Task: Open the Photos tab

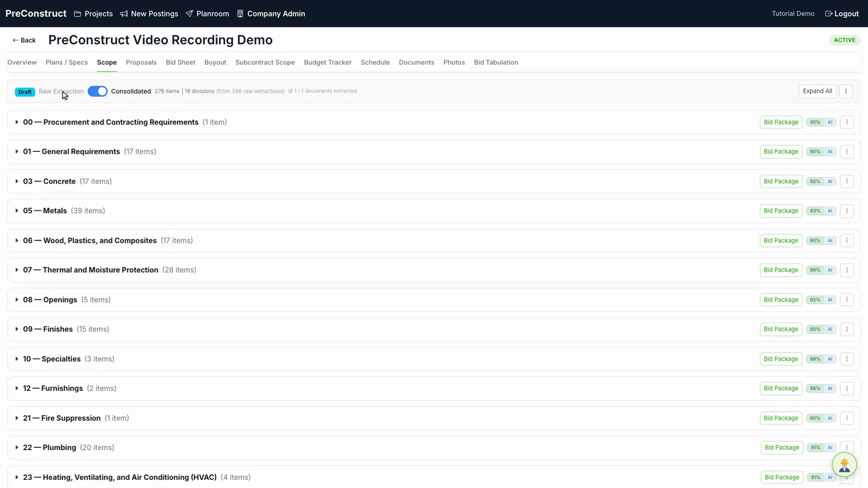Action: [454, 62]
